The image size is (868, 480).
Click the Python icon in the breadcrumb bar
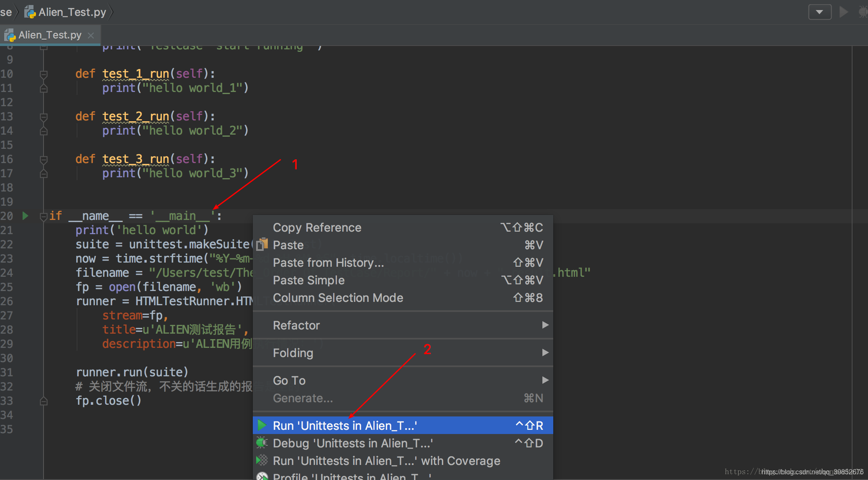coord(30,12)
